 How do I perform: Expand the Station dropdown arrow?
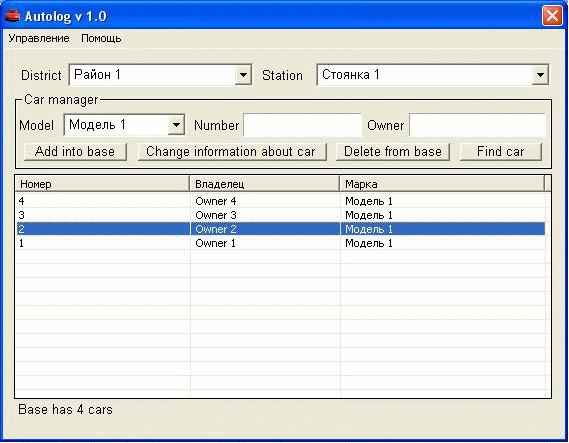(x=540, y=75)
